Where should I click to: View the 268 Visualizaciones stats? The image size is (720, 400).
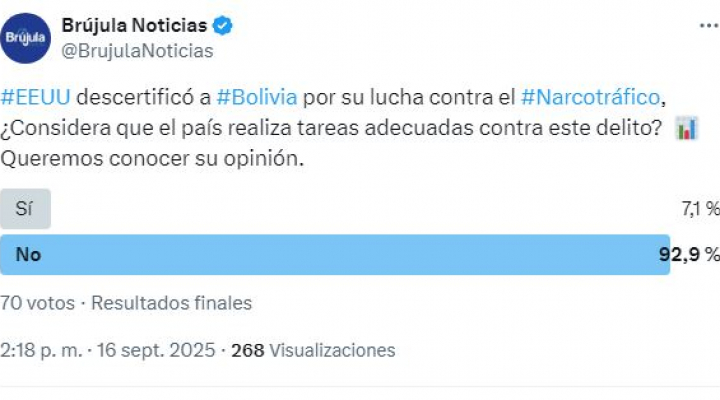coord(313,350)
